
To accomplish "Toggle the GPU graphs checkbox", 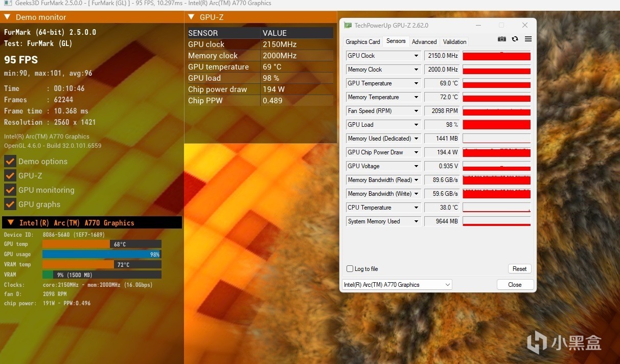I will [10, 204].
